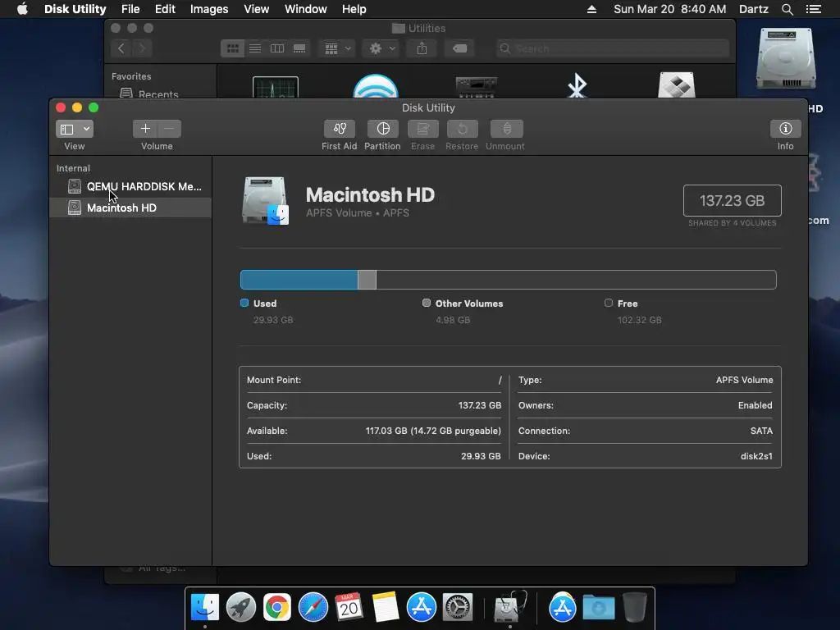The width and height of the screenshot is (840, 630).
Task: Open the Info panel for volume
Action: (785, 129)
